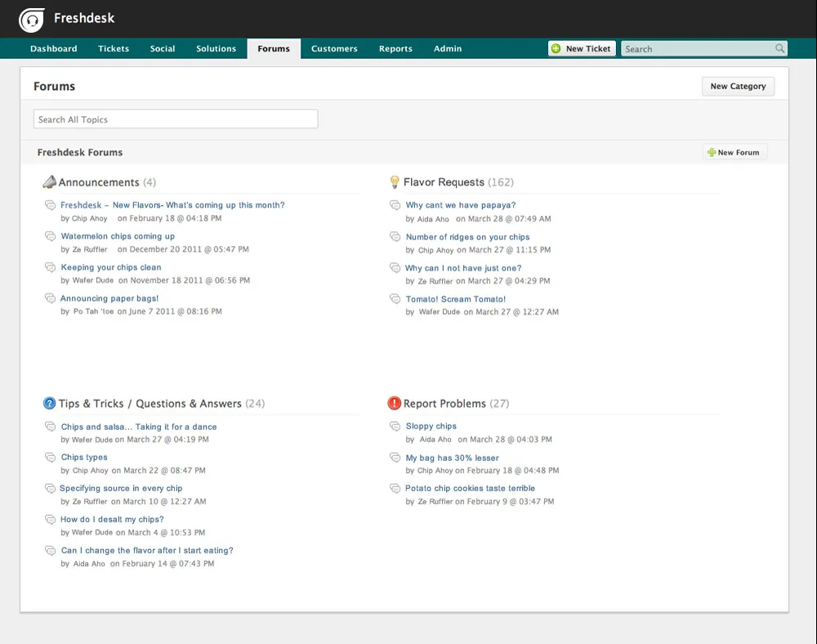
Task: Click the New Category button
Action: click(x=738, y=86)
